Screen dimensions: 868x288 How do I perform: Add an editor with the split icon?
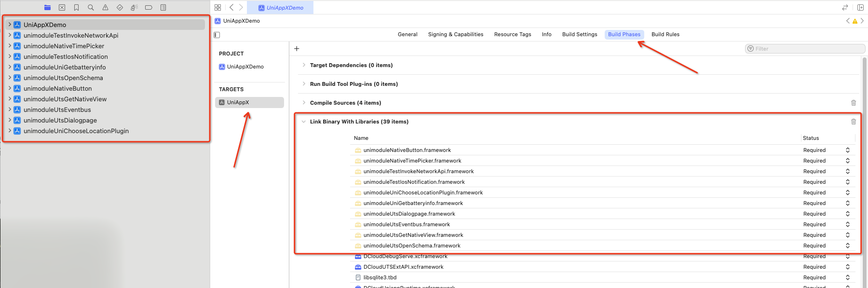point(860,7)
